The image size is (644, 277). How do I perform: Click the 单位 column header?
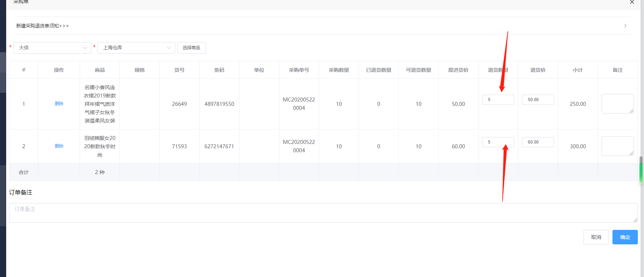point(259,70)
